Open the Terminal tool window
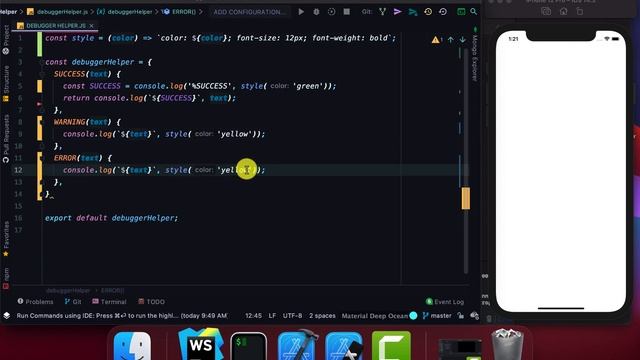Screen dimensions: 640x360 (x=109, y=302)
